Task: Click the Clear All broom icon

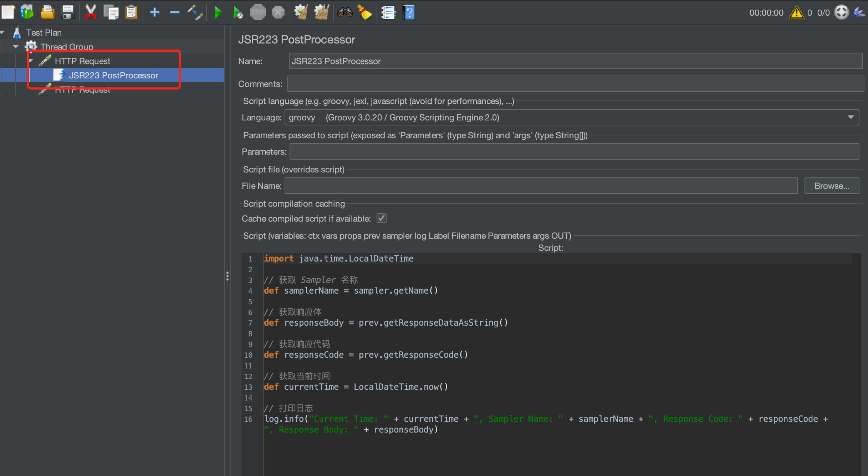Action: (322, 12)
